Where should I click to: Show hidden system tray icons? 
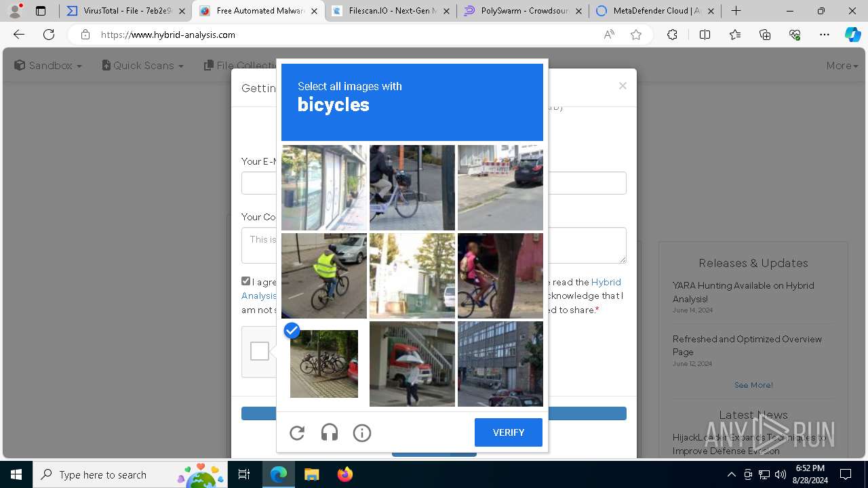coord(731,474)
